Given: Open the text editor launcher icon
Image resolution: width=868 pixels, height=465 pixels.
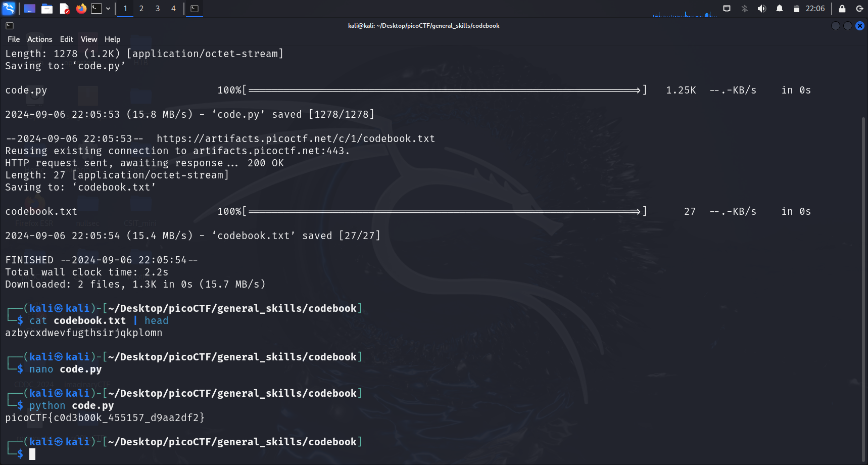Looking at the screenshot, I should click(x=64, y=9).
